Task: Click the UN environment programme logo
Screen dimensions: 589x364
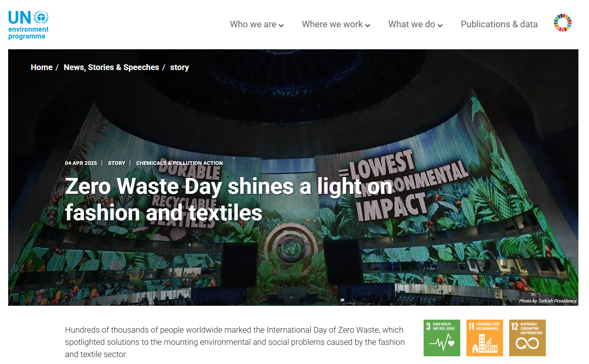Action: (x=29, y=25)
